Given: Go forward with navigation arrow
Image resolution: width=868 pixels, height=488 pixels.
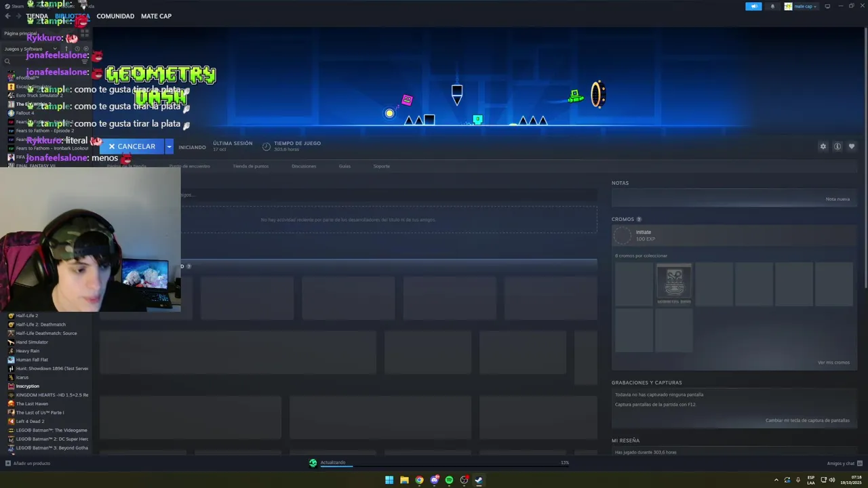Looking at the screenshot, I should pos(19,16).
